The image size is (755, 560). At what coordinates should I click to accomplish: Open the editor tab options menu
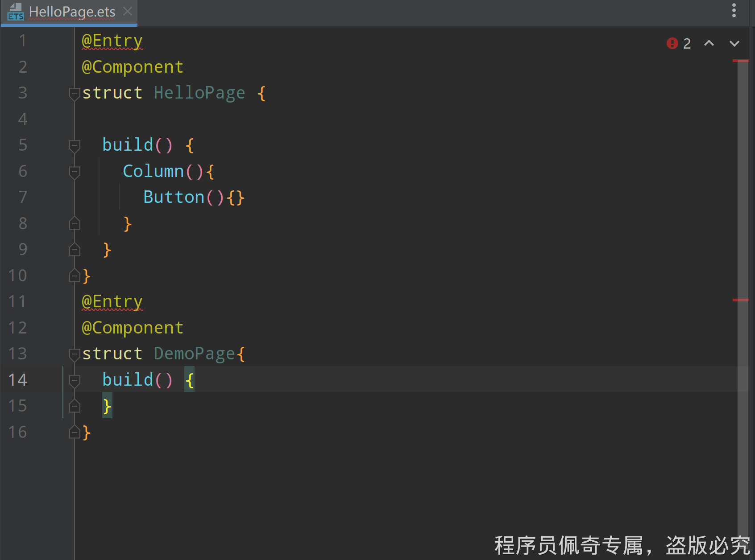tap(734, 11)
